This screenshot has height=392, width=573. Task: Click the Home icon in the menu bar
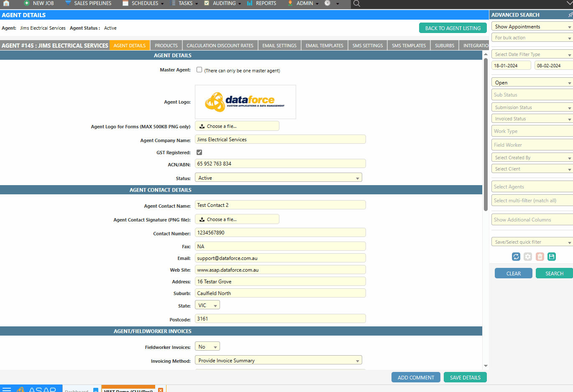tap(6, 4)
